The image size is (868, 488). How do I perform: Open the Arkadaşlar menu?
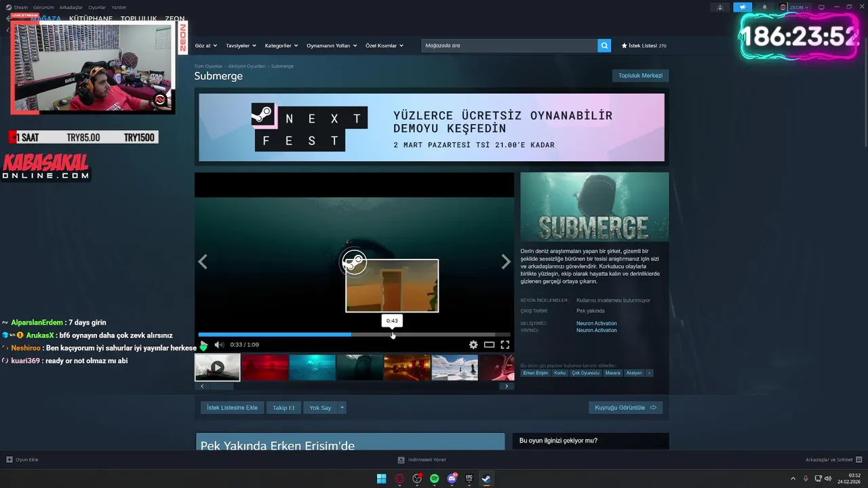pos(71,7)
